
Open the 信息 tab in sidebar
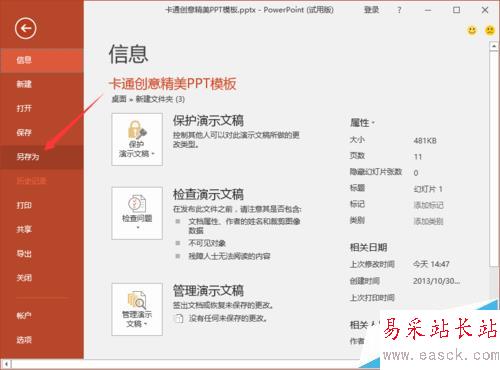[x=42, y=60]
